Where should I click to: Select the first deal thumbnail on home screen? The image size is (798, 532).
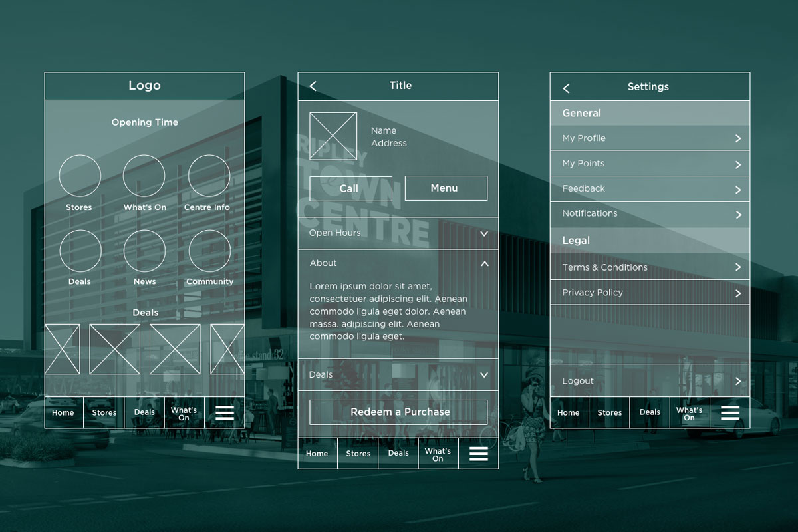click(63, 348)
